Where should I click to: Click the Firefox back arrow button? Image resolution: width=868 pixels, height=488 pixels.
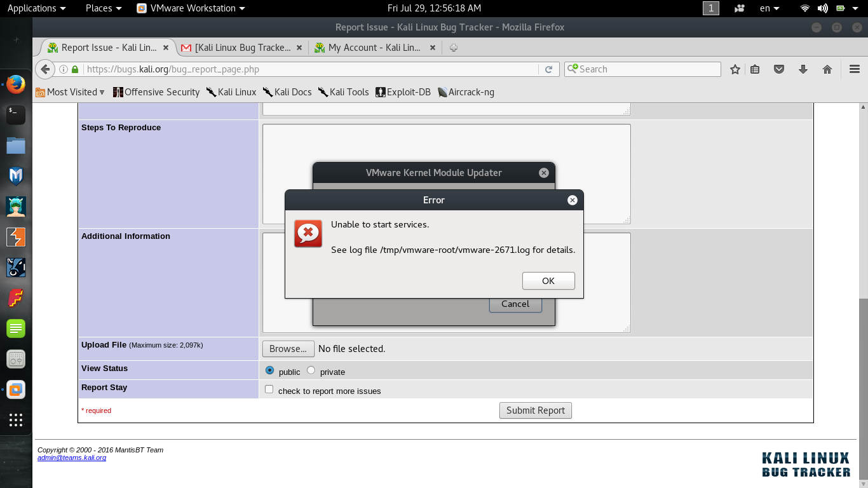44,69
